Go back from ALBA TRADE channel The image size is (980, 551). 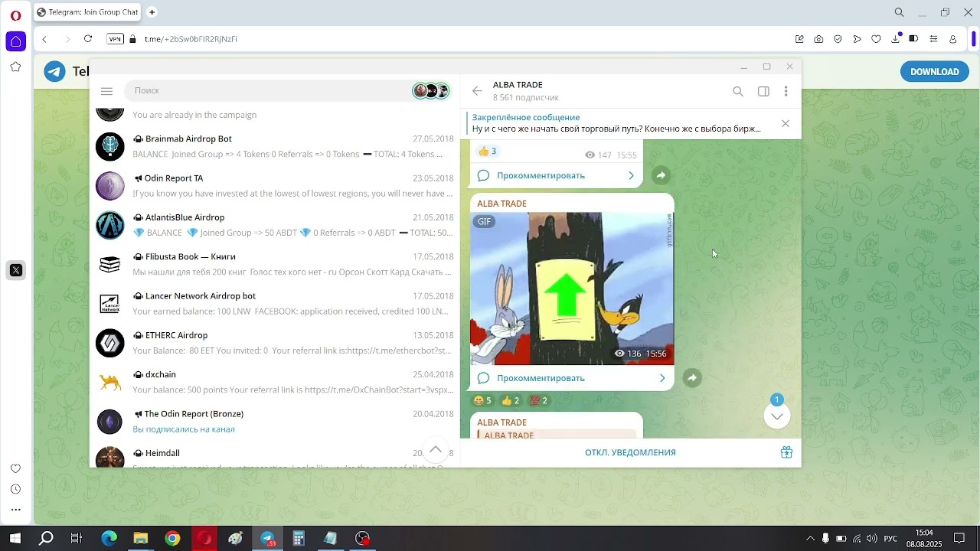pos(477,91)
